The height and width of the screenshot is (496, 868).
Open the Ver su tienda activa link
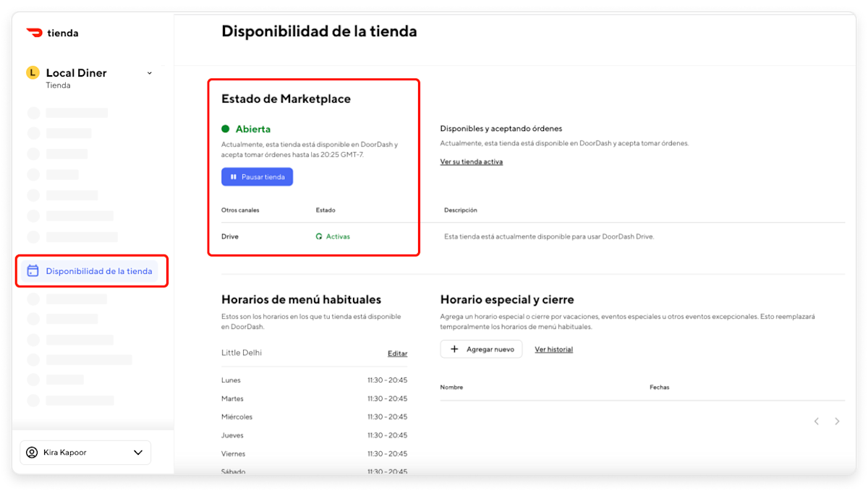[472, 162]
